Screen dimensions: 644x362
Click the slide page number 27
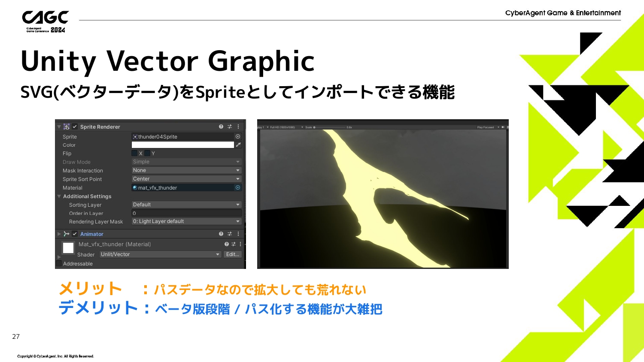(x=16, y=337)
